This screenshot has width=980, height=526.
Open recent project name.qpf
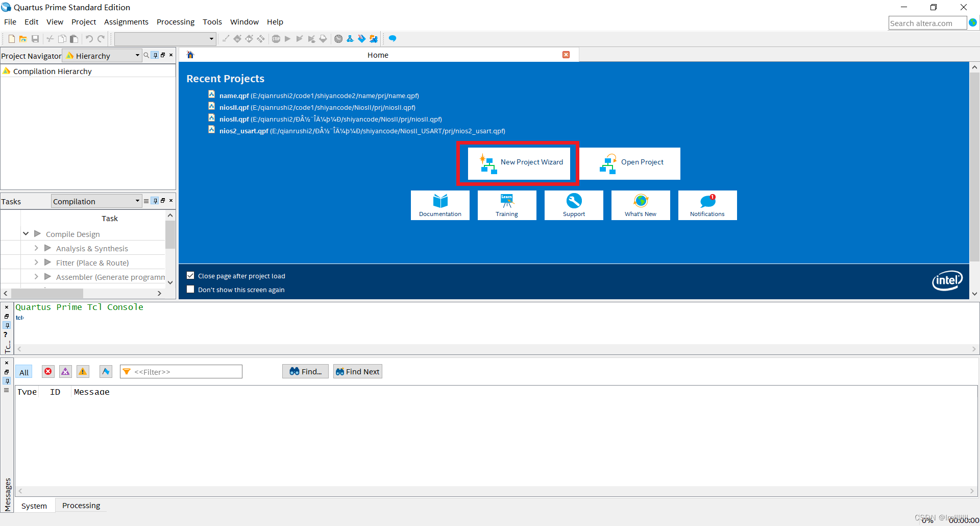coord(318,95)
